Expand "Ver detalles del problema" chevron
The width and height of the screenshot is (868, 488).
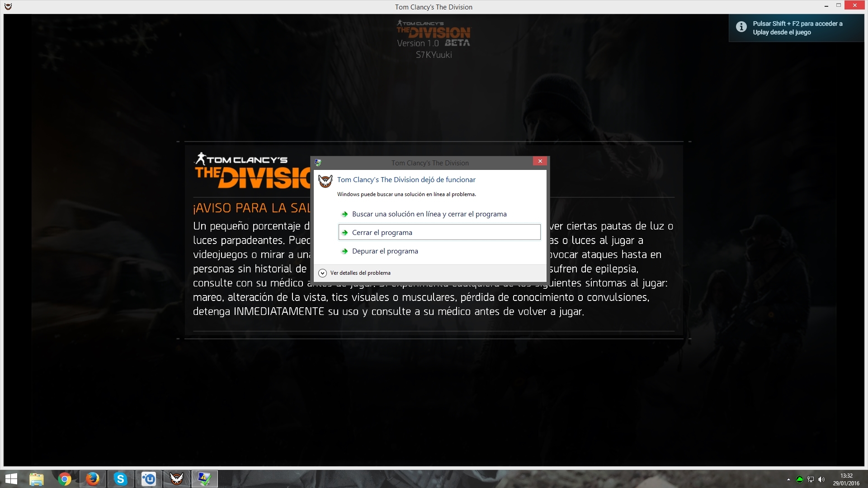point(322,273)
